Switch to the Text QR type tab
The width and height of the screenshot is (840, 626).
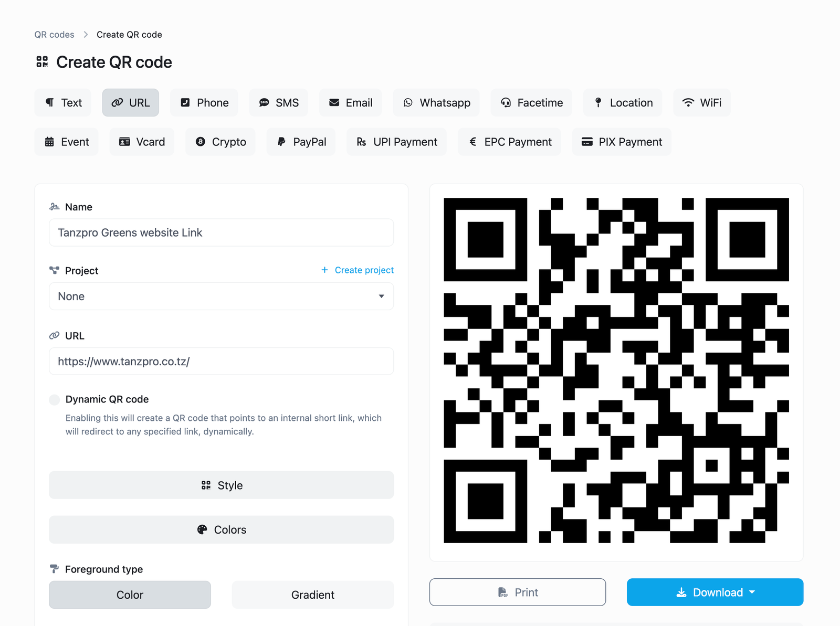coord(63,103)
